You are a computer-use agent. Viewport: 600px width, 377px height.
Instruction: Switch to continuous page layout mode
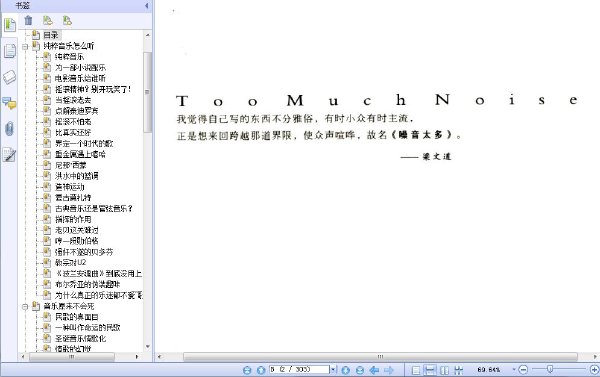(x=430, y=370)
